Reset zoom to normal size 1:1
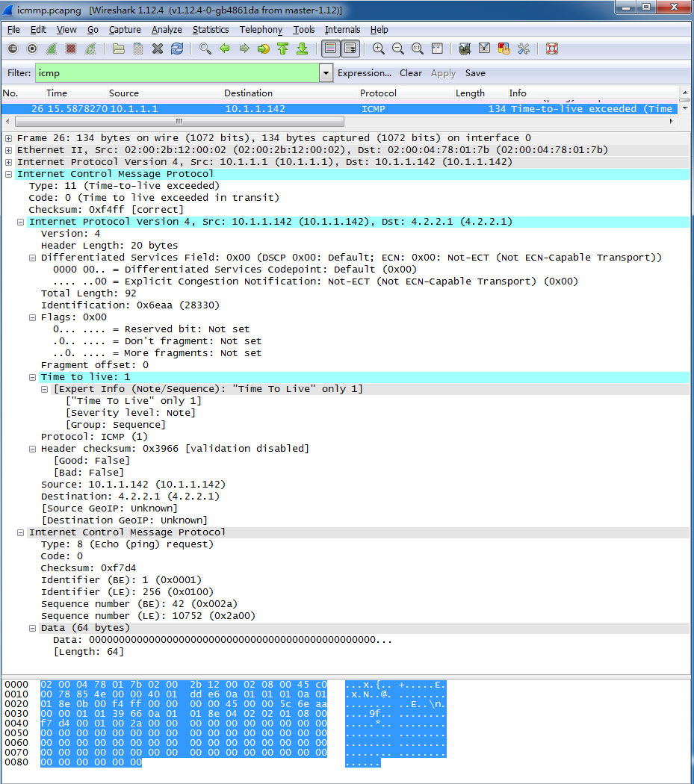This screenshot has width=694, height=784. coord(418,49)
